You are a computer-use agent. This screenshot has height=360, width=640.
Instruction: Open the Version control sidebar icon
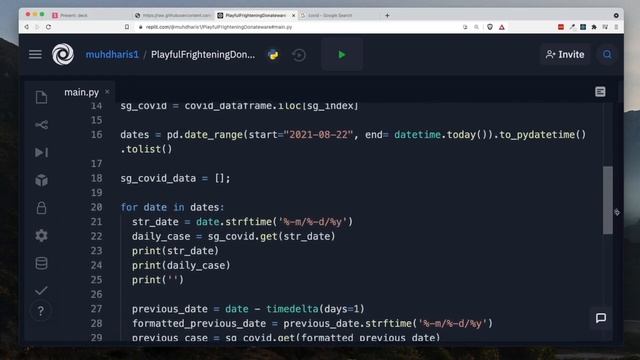(x=41, y=124)
